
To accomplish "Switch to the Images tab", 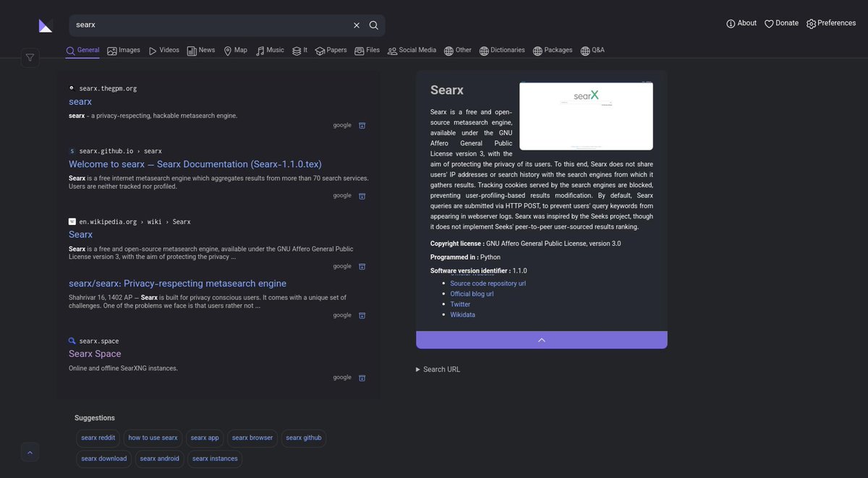I will (x=124, y=51).
